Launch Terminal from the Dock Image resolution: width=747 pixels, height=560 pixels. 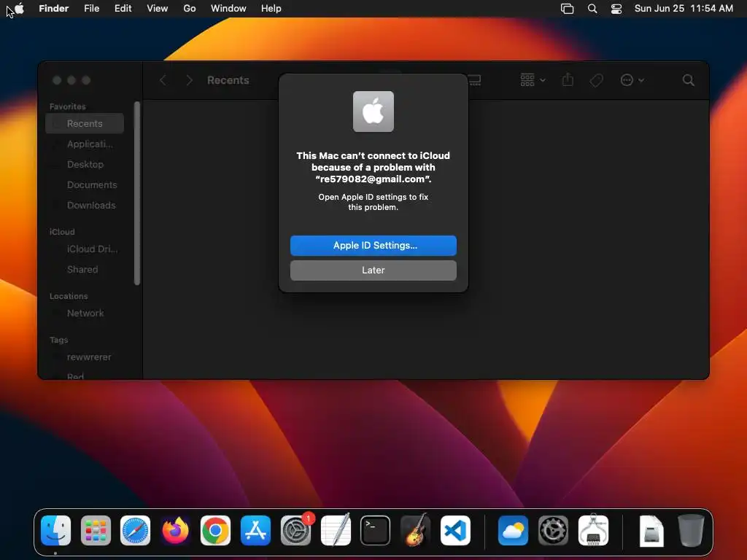(376, 531)
